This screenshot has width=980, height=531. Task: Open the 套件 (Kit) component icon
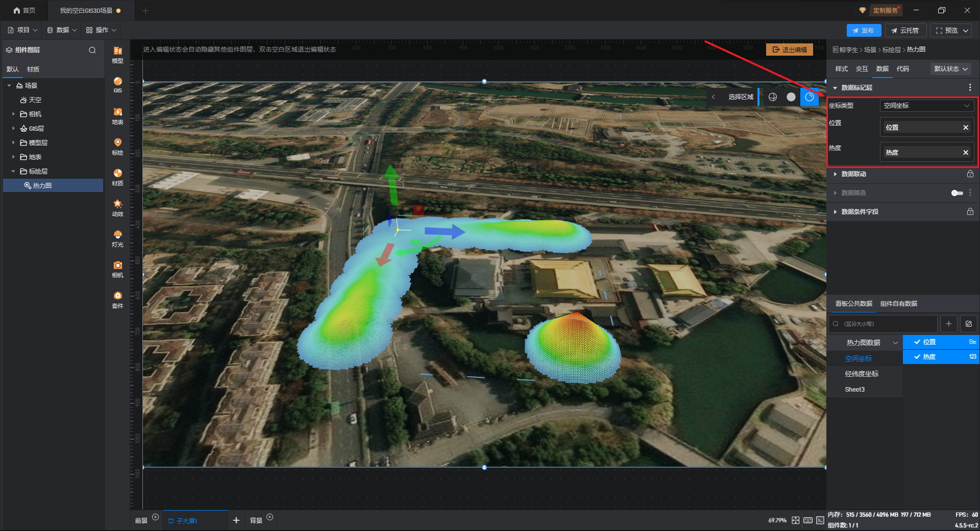click(x=117, y=299)
